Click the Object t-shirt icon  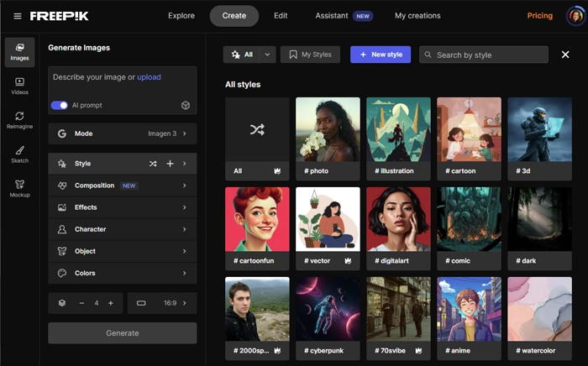click(x=62, y=251)
